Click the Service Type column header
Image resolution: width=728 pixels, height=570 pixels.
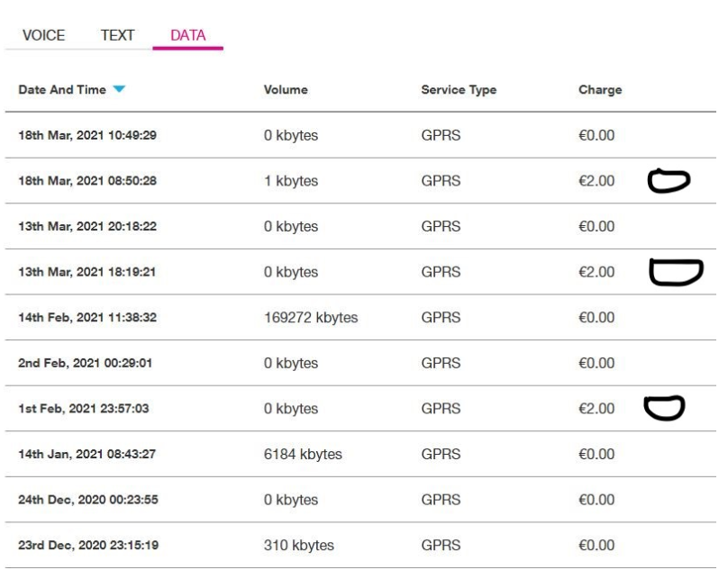coord(459,90)
